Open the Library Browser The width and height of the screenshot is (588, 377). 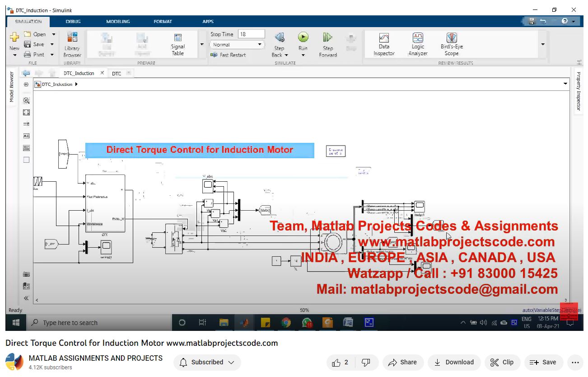click(x=72, y=44)
